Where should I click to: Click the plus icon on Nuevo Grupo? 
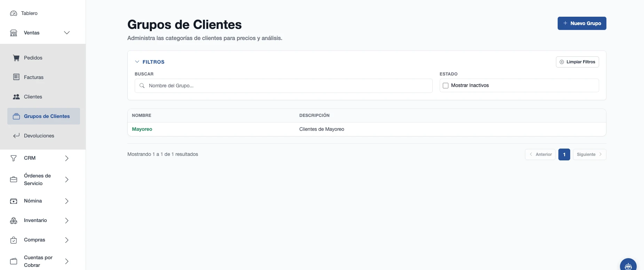pos(565,23)
